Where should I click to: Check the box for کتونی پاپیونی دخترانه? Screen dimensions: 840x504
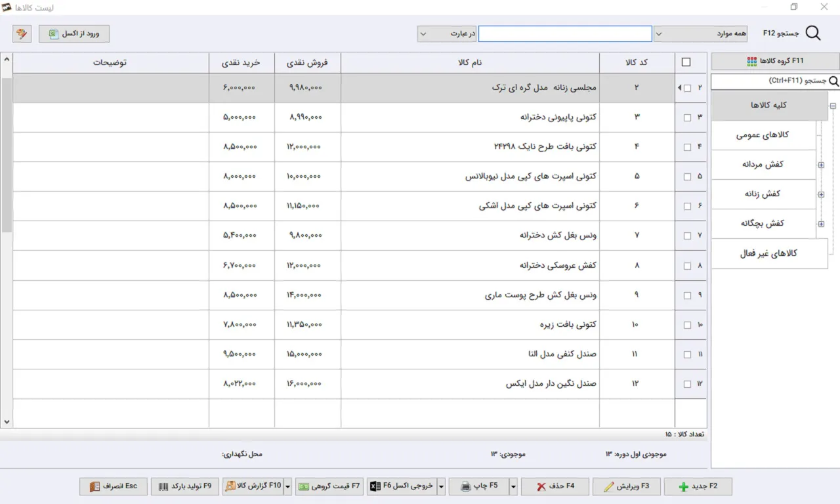688,118
